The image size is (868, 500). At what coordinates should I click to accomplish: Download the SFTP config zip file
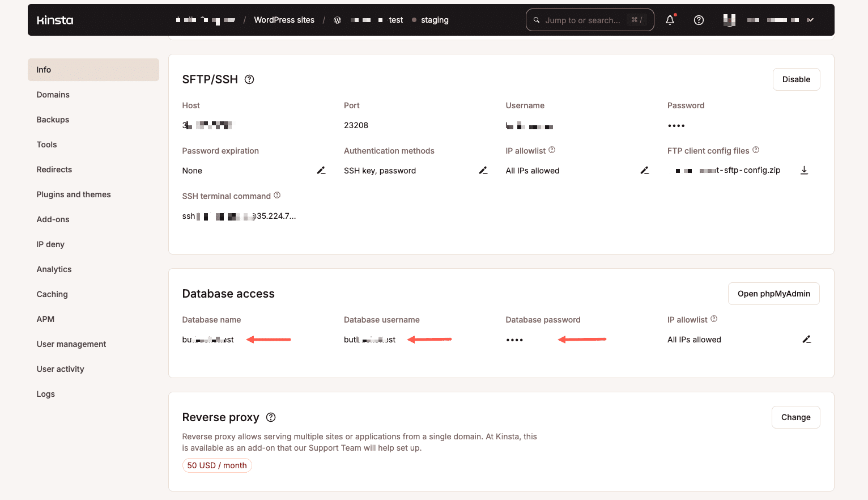tap(804, 170)
